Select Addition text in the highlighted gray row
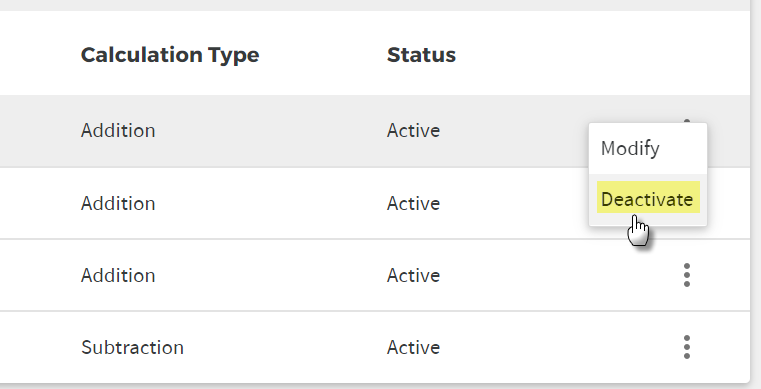The image size is (761, 389). (118, 130)
